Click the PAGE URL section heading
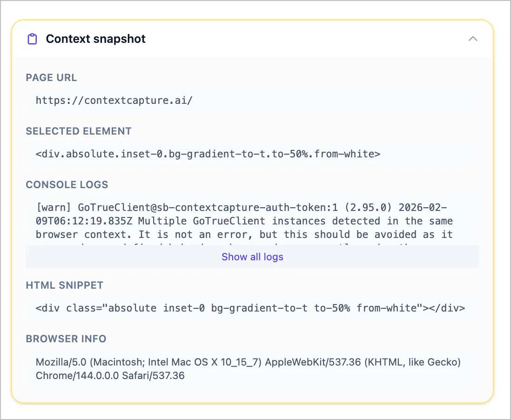This screenshot has height=420, width=511. [51, 78]
